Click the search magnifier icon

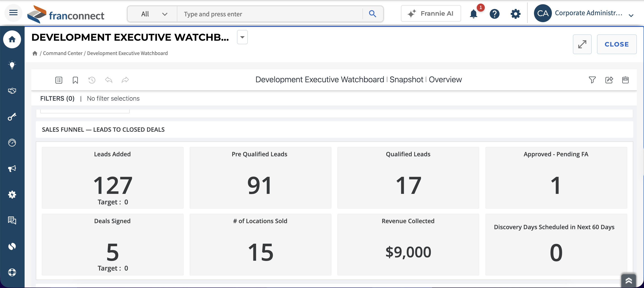coord(372,14)
